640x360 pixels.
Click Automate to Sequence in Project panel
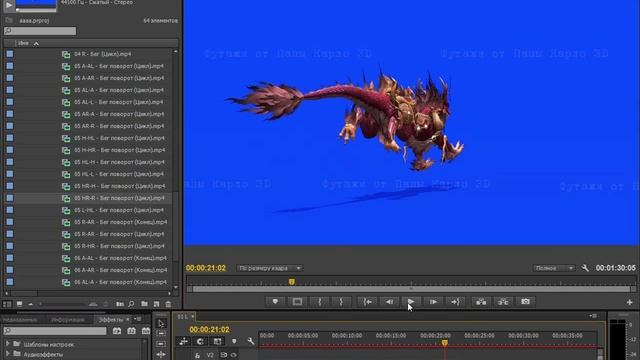[120, 304]
